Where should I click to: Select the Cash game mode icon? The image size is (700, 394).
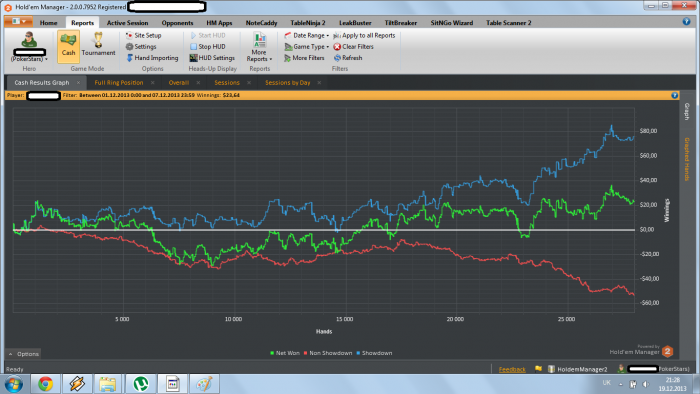coord(68,46)
